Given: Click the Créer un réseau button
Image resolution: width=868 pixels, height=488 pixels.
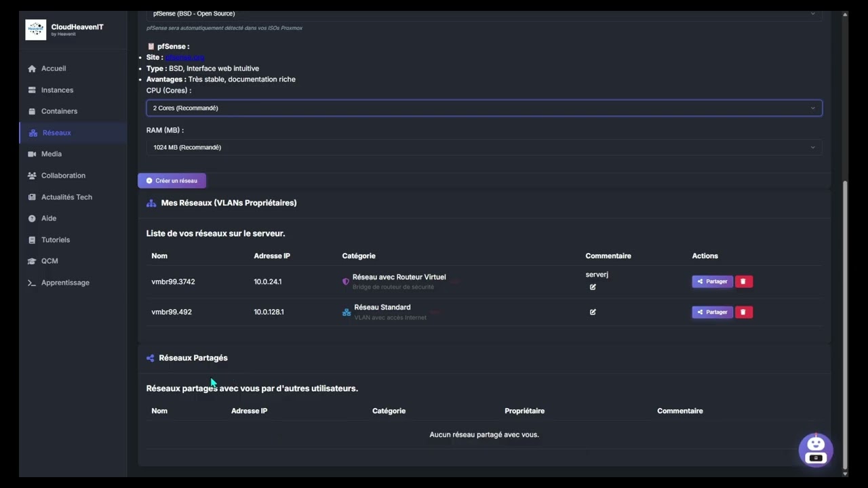Looking at the screenshot, I should (172, 180).
